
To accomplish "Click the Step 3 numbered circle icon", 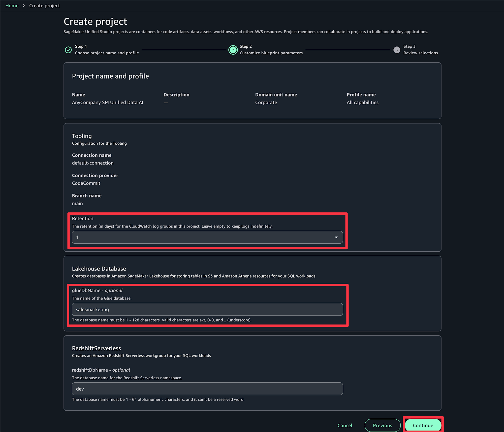I will [397, 50].
